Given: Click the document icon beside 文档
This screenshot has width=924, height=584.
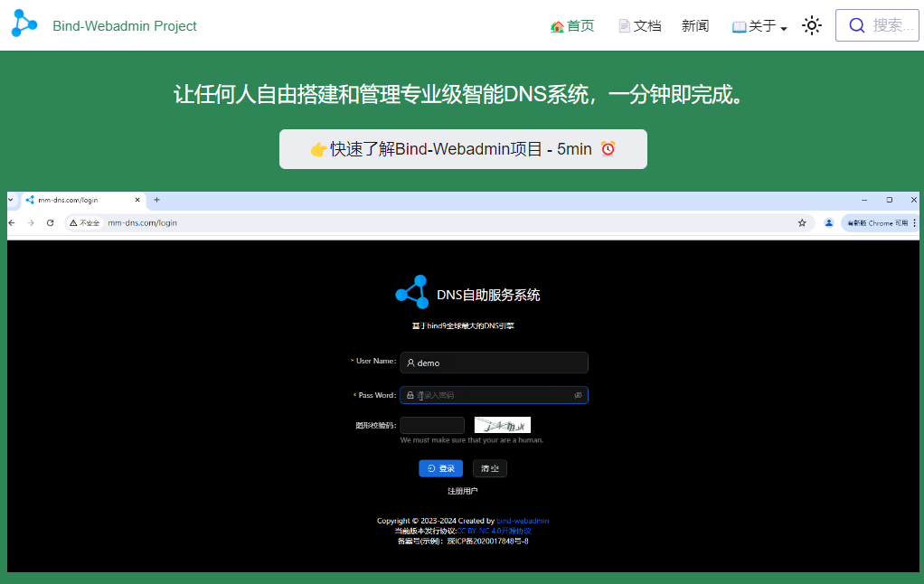Looking at the screenshot, I should (624, 26).
